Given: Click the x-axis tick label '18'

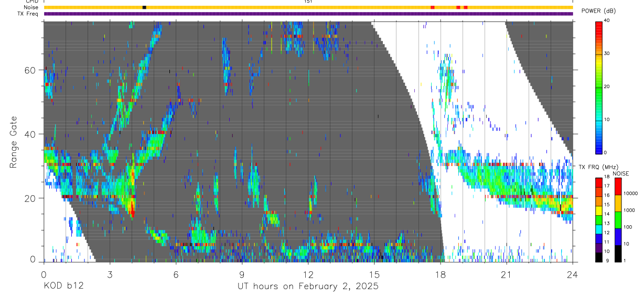Looking at the screenshot, I should pyautogui.click(x=441, y=273).
